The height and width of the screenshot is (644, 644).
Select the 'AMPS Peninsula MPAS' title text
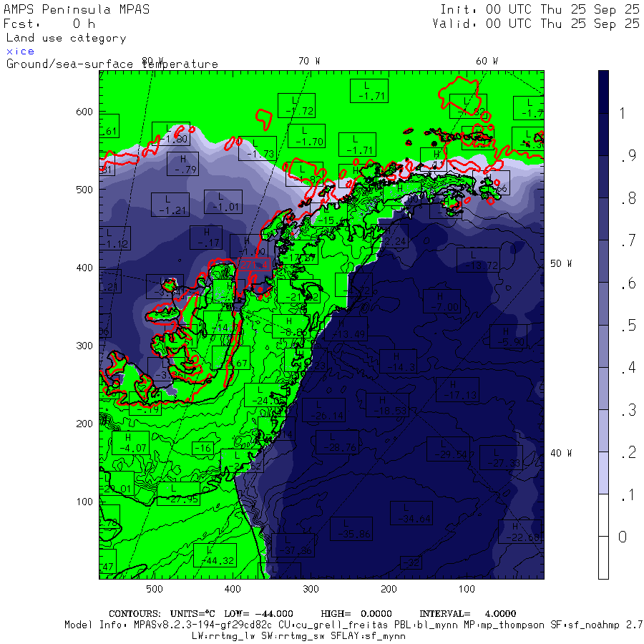click(77, 9)
